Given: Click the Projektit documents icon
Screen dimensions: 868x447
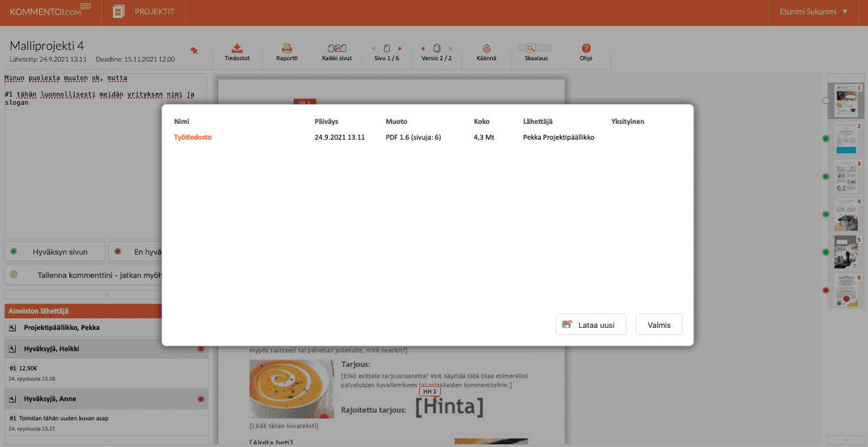Looking at the screenshot, I should 120,12.
